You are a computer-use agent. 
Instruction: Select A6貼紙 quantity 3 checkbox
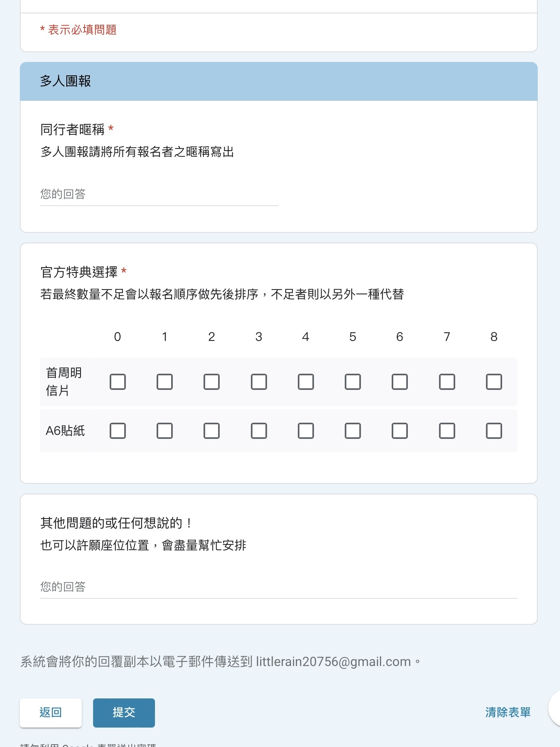click(259, 431)
